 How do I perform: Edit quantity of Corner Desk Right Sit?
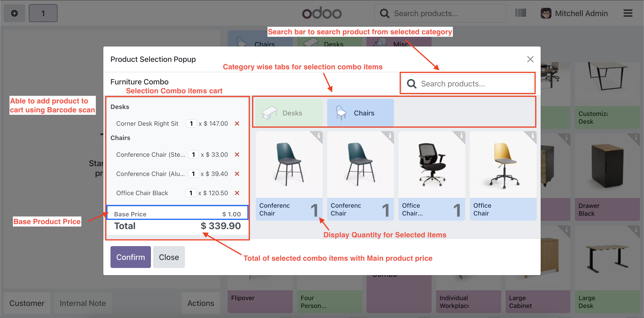[191, 123]
